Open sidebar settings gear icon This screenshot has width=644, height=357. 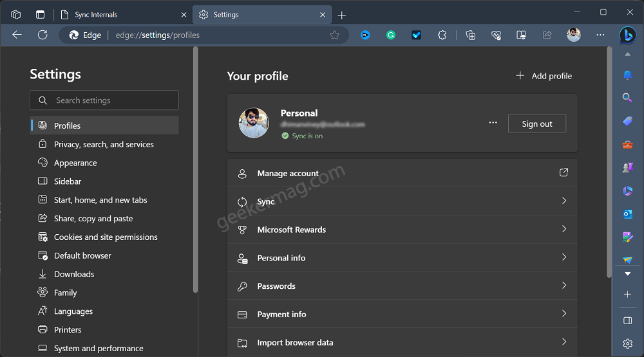point(627,343)
